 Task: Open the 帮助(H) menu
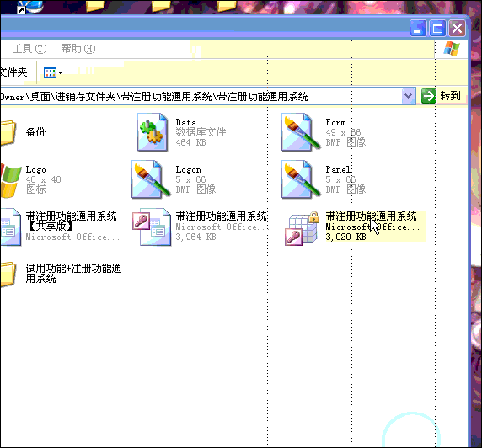[78, 49]
